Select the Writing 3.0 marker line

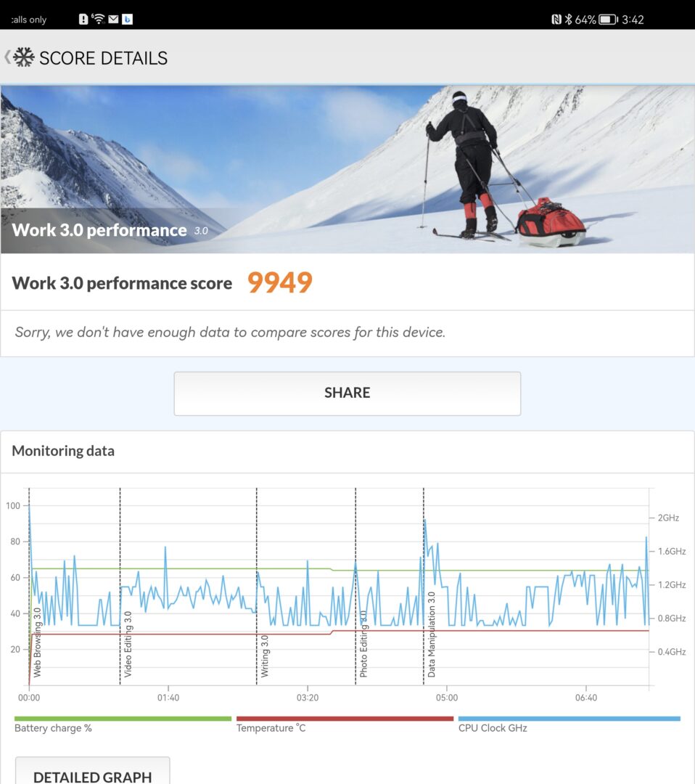(x=257, y=586)
